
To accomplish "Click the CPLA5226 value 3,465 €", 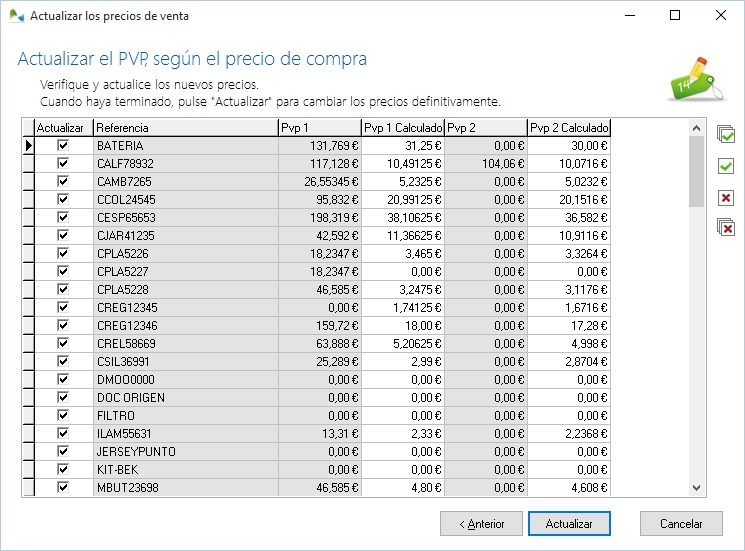I will (x=403, y=254).
